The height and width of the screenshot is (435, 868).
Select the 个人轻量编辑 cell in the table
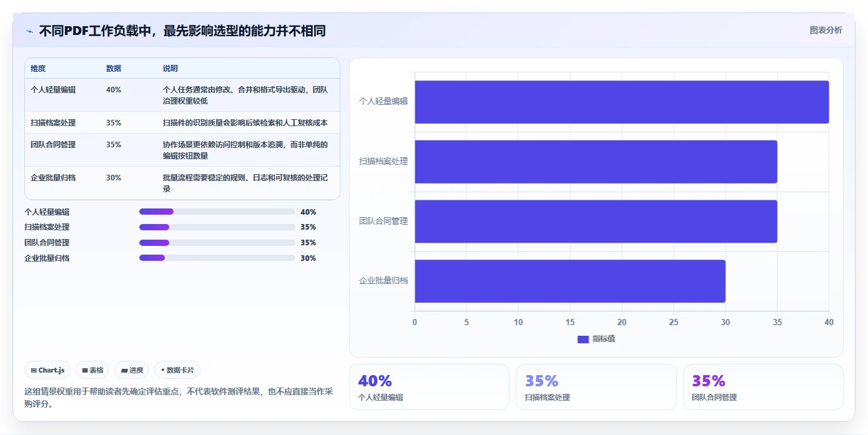coord(53,90)
